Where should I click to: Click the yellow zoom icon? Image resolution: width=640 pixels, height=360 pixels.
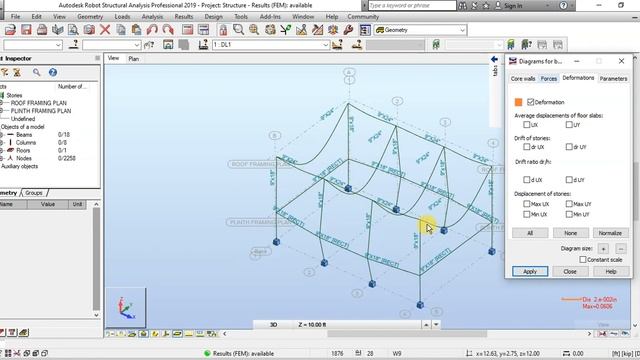[x=254, y=30]
